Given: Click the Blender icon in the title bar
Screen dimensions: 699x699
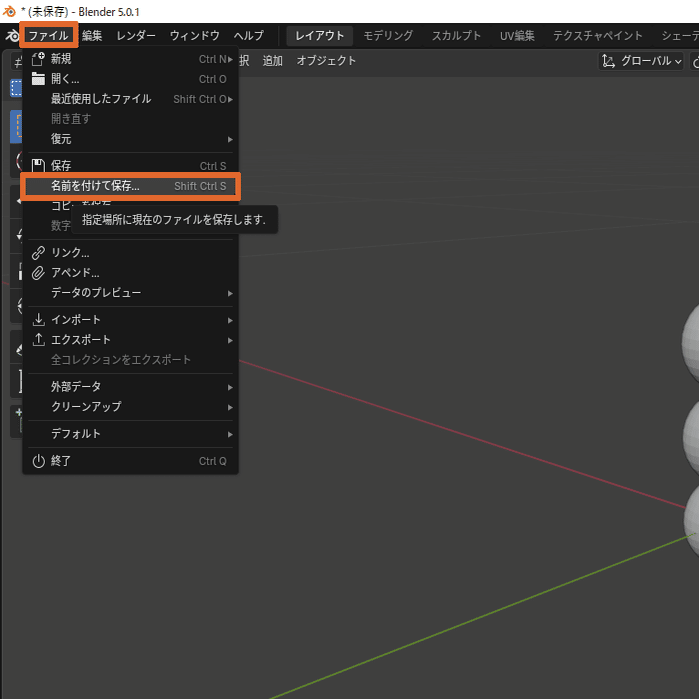Looking at the screenshot, I should pyautogui.click(x=9, y=12).
